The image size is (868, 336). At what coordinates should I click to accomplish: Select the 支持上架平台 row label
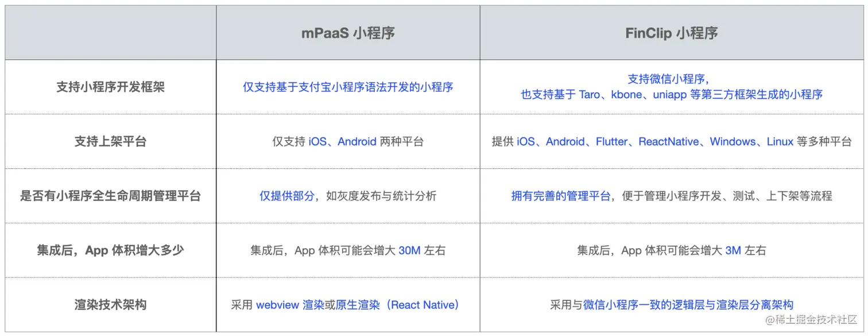[110, 141]
